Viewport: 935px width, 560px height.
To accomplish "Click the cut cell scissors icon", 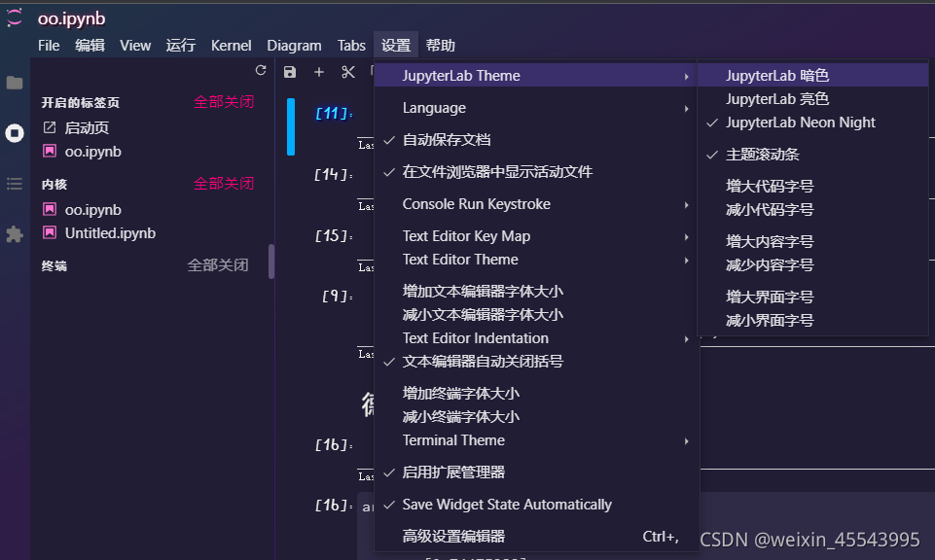I will [348, 72].
